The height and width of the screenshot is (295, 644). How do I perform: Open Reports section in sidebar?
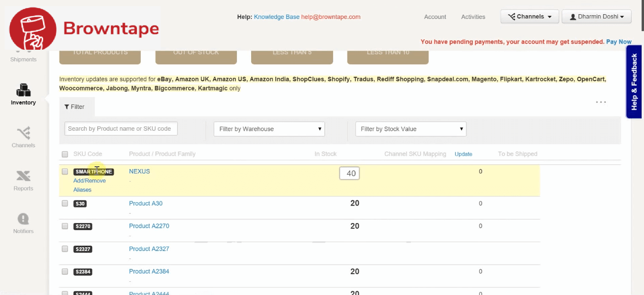tap(23, 180)
